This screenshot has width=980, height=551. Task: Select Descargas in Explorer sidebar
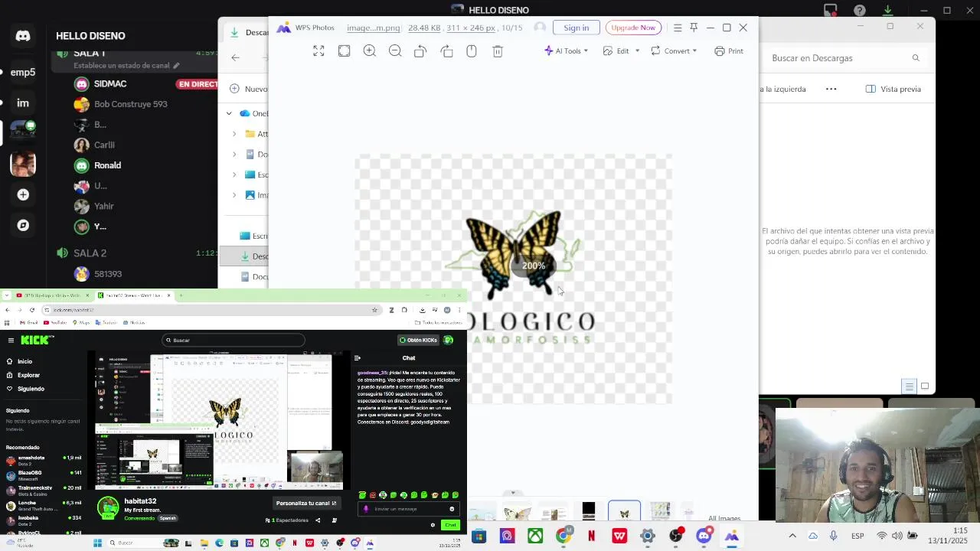pyautogui.click(x=244, y=256)
